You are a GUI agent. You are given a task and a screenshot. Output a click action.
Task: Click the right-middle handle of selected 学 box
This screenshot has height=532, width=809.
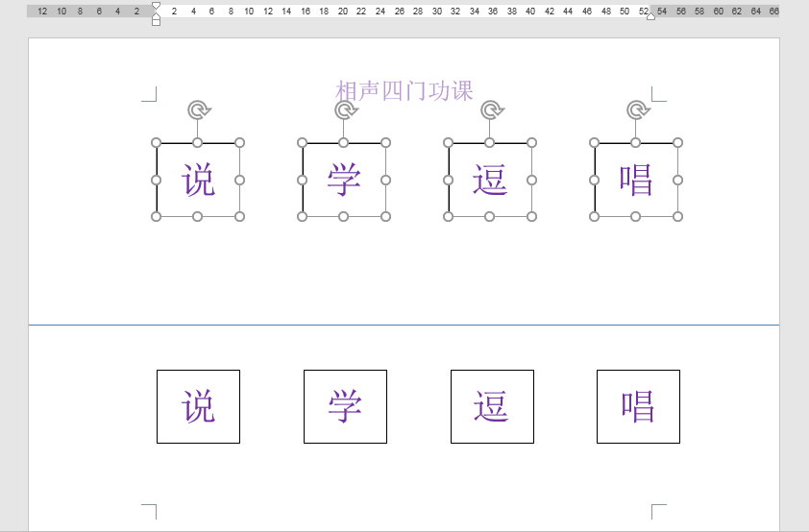[385, 180]
